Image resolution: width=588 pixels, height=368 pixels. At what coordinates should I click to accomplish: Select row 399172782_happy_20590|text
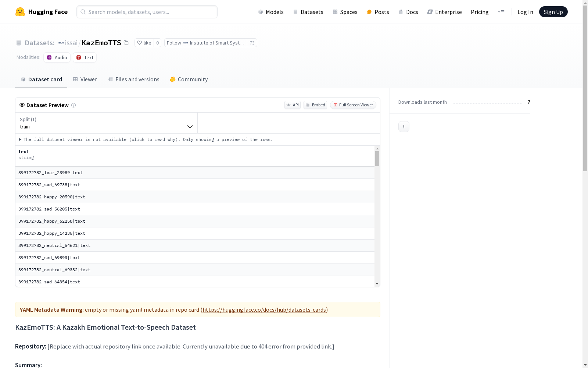tap(195, 197)
